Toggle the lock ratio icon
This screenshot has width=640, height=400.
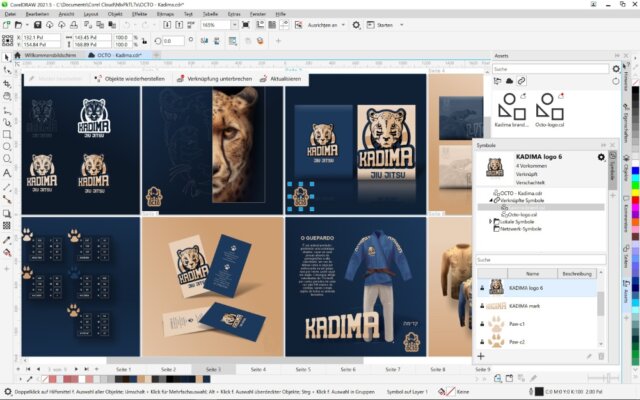click(x=144, y=41)
